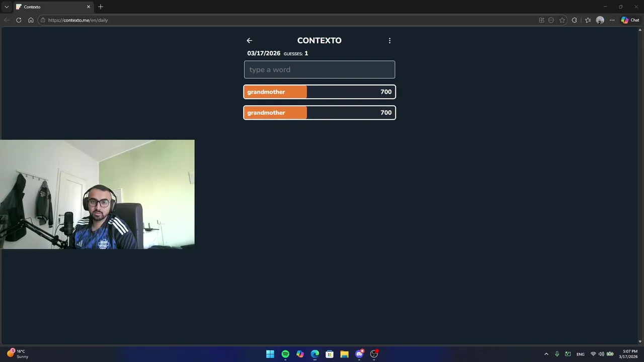Click the GUESSES: 1 counter text
Image resolution: width=644 pixels, height=362 pixels.
coord(296,53)
